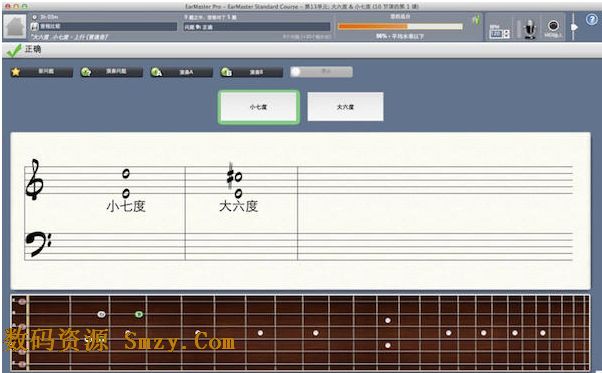Click the greyed-out button next to Play B
This screenshot has height=373, width=602.
(x=321, y=72)
